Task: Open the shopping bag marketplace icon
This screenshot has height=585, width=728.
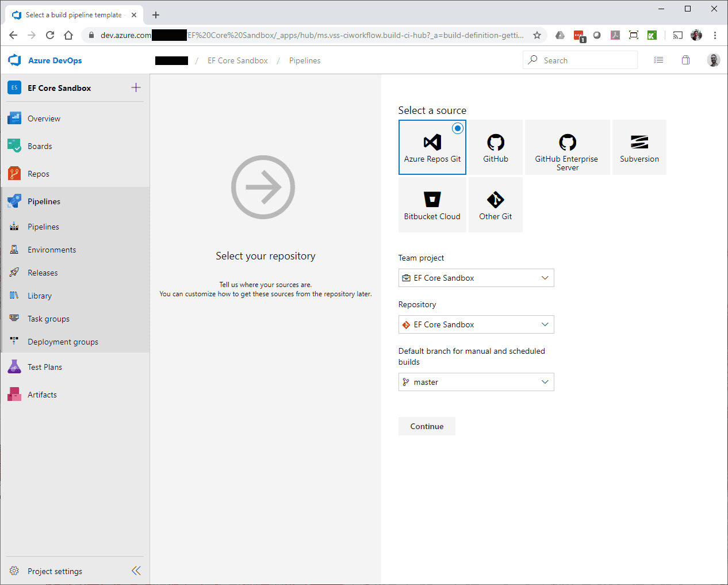Action: coord(685,60)
